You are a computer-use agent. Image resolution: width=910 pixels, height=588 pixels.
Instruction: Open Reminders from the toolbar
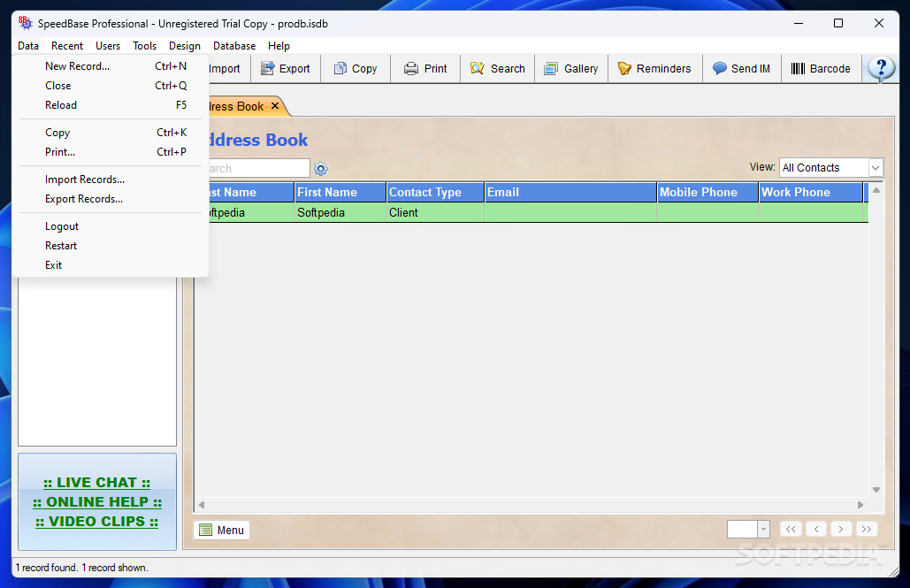point(654,68)
